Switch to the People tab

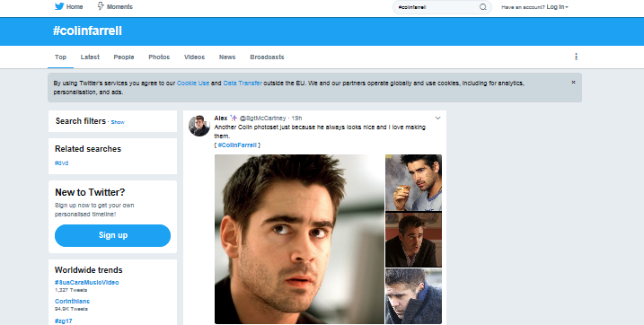[124, 57]
